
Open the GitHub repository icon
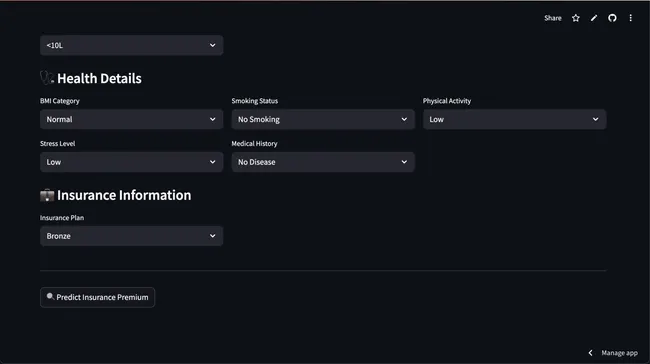(612, 18)
